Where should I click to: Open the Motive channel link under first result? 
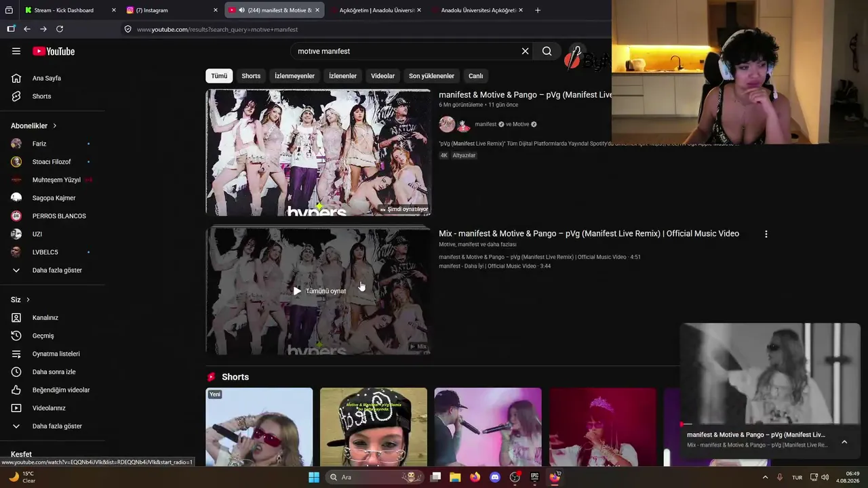coord(521,125)
